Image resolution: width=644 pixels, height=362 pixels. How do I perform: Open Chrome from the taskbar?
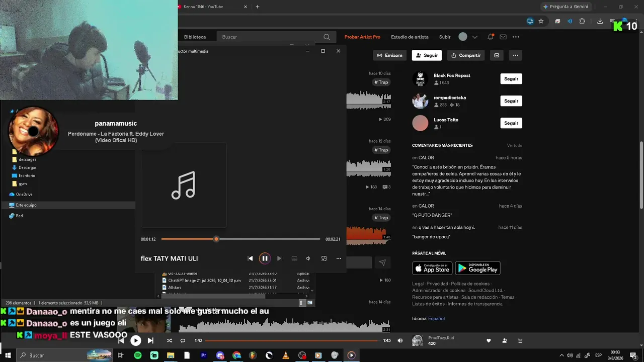click(236, 355)
